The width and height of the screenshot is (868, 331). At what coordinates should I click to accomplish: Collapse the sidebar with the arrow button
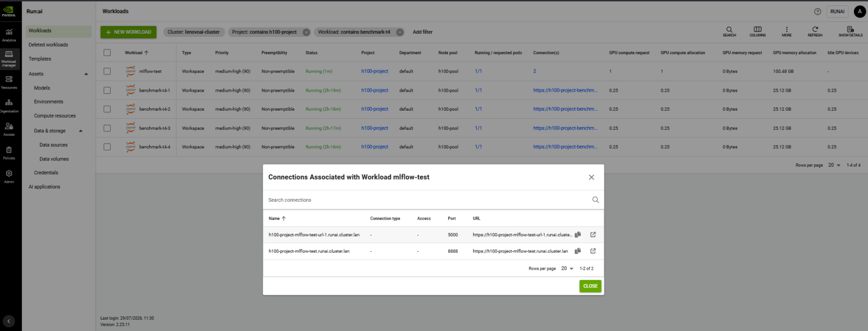9,321
